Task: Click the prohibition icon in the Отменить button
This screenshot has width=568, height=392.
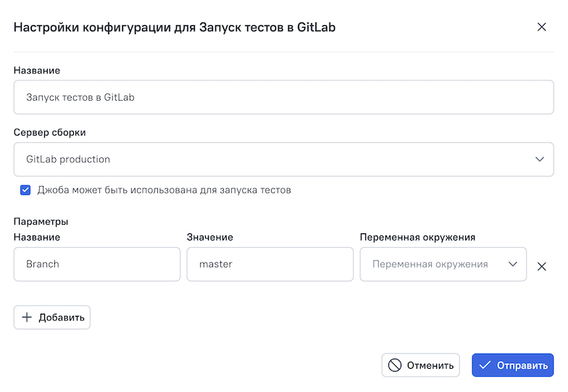Action: [395, 365]
